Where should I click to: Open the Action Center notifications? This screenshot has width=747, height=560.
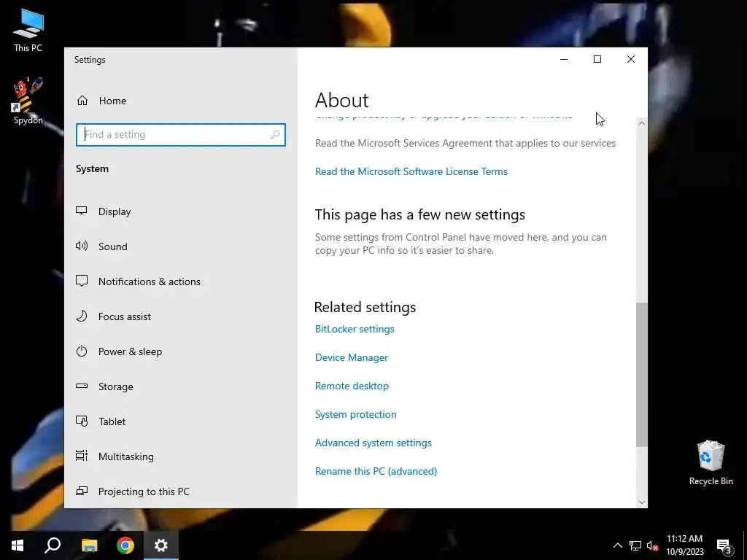[724, 546]
